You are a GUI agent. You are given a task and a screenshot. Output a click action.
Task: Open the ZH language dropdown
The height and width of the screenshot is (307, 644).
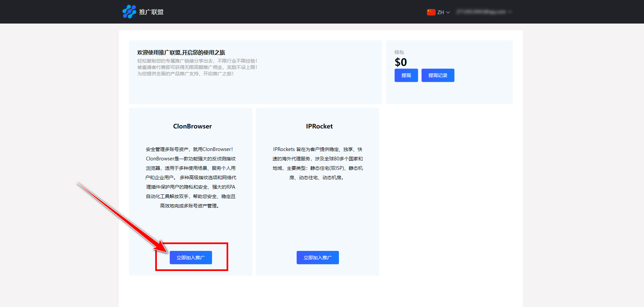(440, 12)
